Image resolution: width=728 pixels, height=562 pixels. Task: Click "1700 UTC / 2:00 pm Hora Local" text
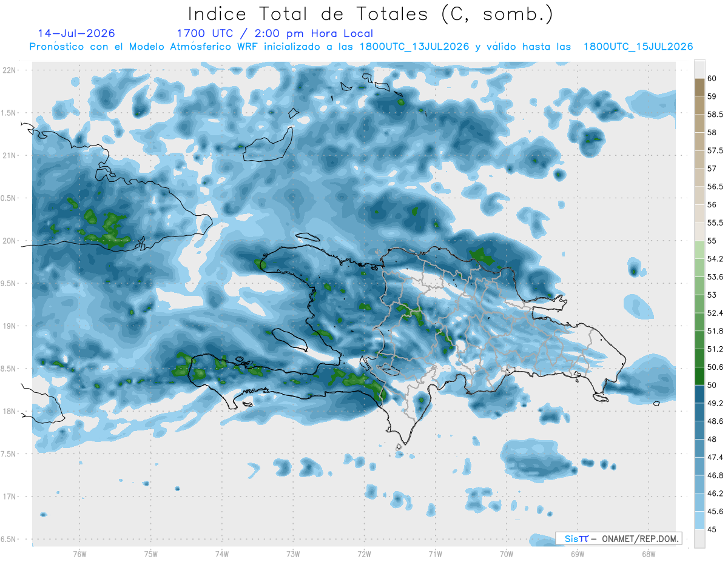point(275,33)
